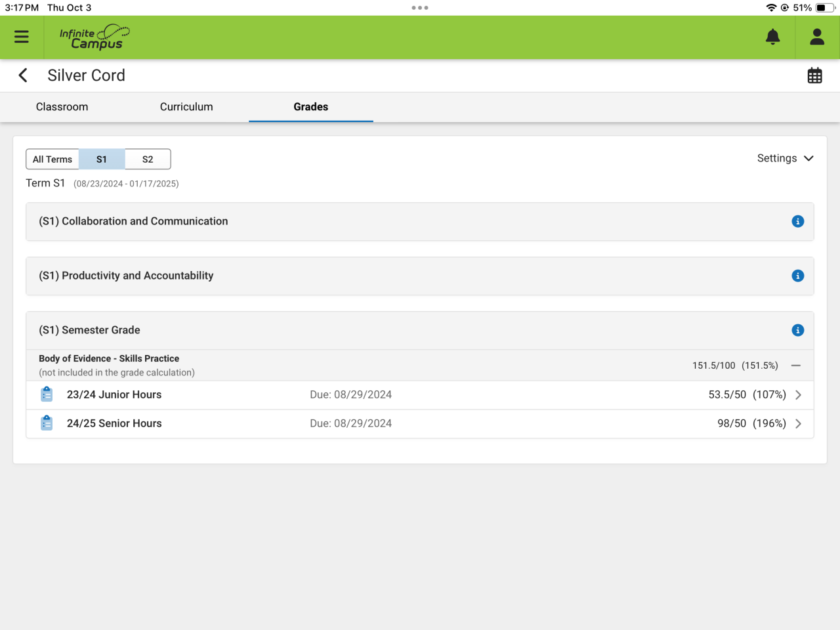840x630 pixels.
Task: Tap the three-dot multitasking control
Action: pyautogui.click(x=420, y=8)
